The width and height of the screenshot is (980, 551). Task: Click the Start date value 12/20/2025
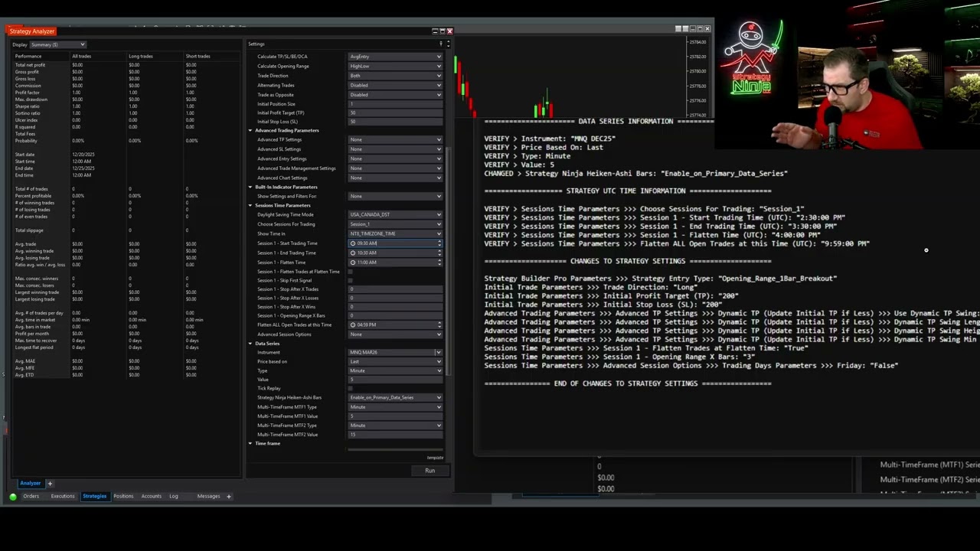[83, 155]
